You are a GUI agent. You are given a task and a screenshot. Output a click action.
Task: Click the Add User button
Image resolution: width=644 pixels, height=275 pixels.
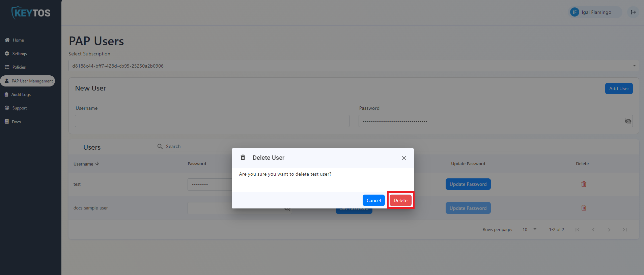pos(619,89)
